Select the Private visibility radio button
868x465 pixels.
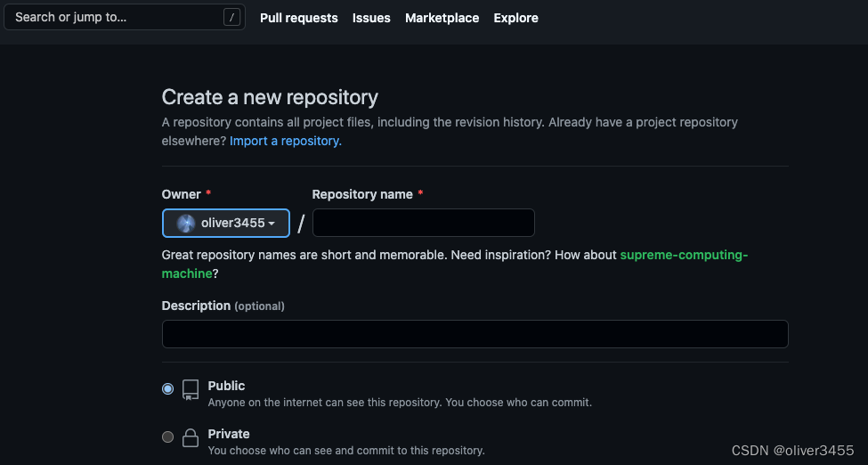click(168, 436)
